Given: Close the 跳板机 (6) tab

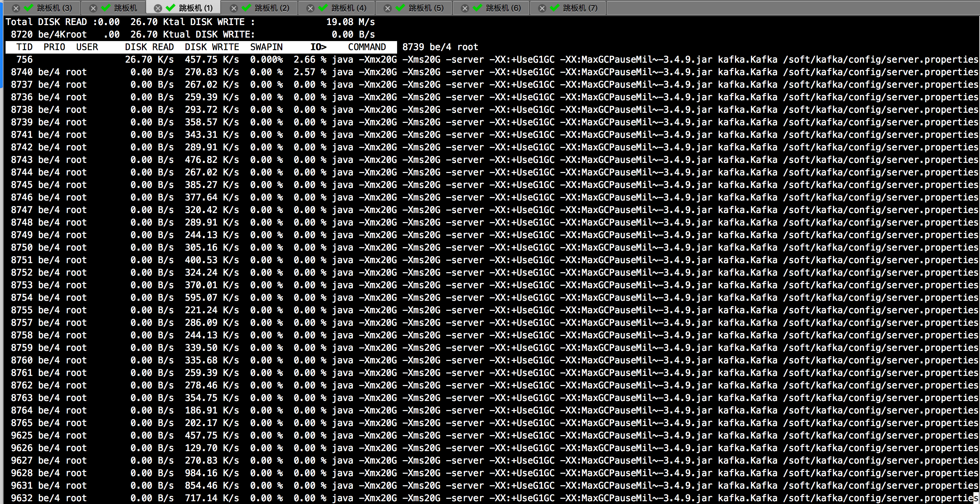Looking at the screenshot, I should pyautogui.click(x=465, y=8).
